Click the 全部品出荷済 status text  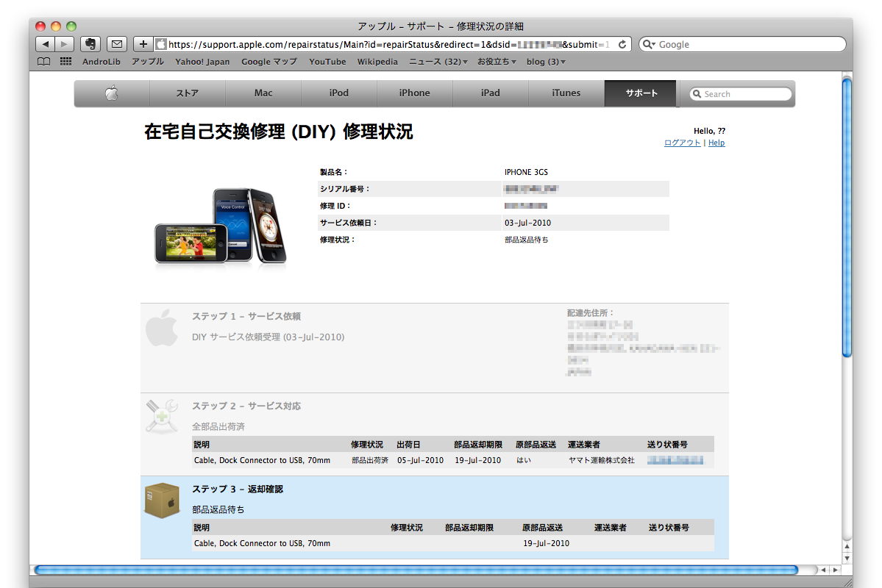[218, 426]
